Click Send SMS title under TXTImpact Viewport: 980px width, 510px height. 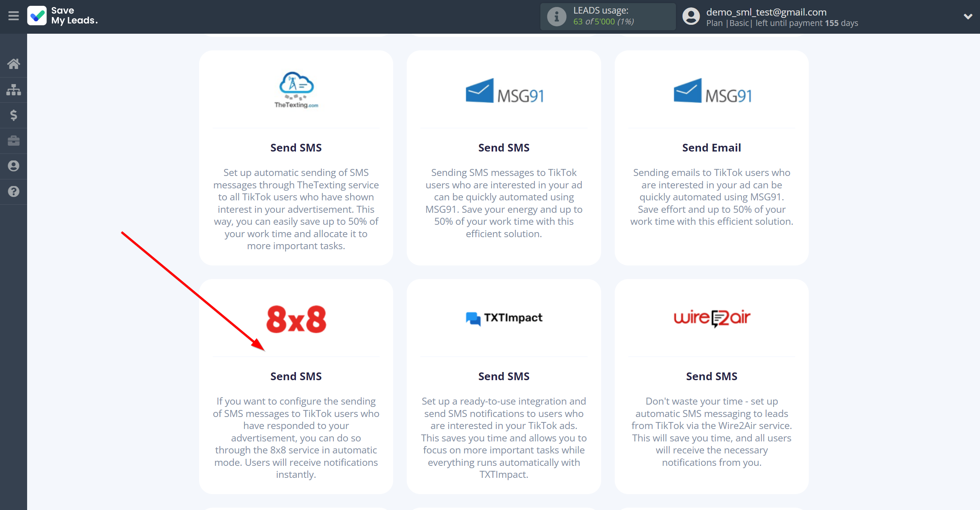coord(504,376)
